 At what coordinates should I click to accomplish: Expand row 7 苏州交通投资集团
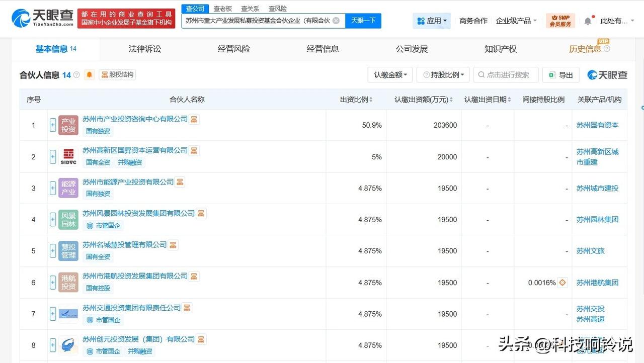point(53,314)
